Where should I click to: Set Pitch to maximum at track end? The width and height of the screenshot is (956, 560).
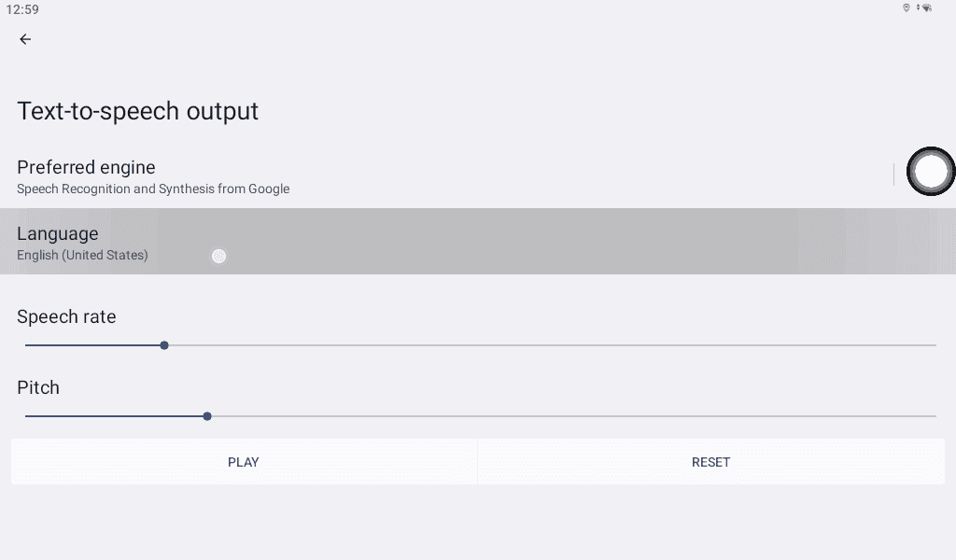point(935,416)
